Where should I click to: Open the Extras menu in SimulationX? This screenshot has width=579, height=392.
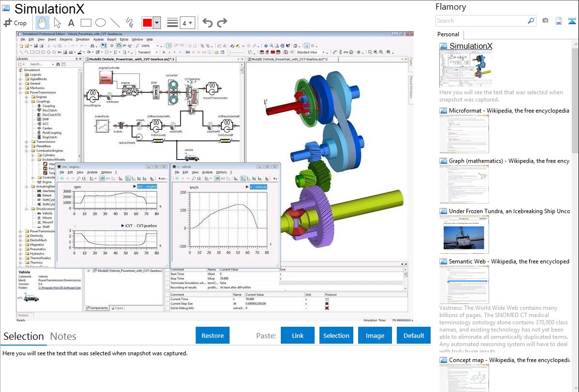click(124, 40)
